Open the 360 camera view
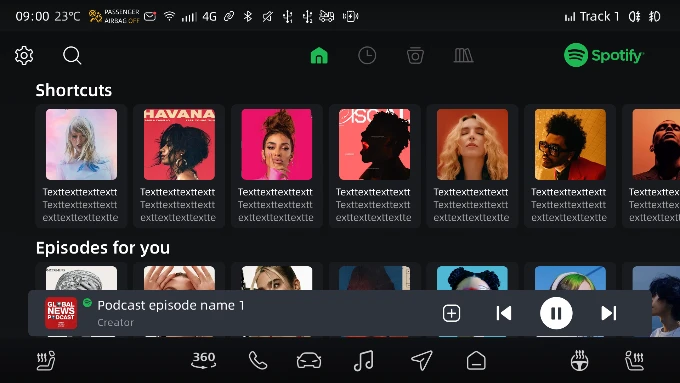Viewport: 680px width, 383px height. (x=203, y=360)
